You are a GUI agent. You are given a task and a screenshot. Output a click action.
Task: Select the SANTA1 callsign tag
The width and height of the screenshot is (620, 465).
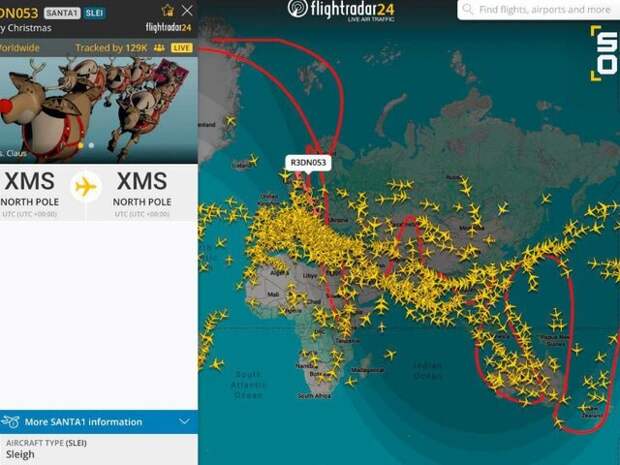tap(62, 13)
